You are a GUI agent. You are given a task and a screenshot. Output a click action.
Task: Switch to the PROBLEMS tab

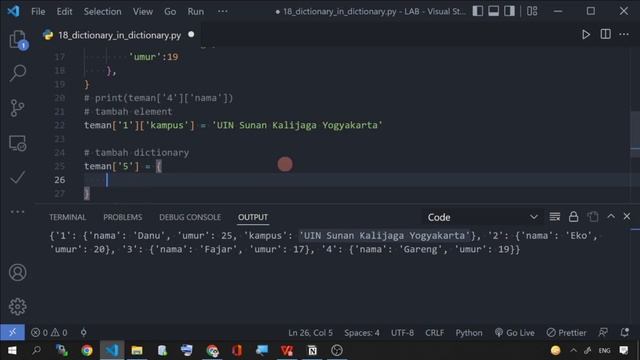122,217
